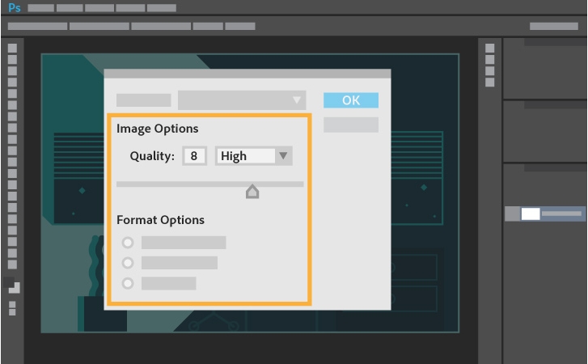Select the topmost tool in left toolbar
Screen dimensions: 588x364
pyautogui.click(x=12, y=49)
